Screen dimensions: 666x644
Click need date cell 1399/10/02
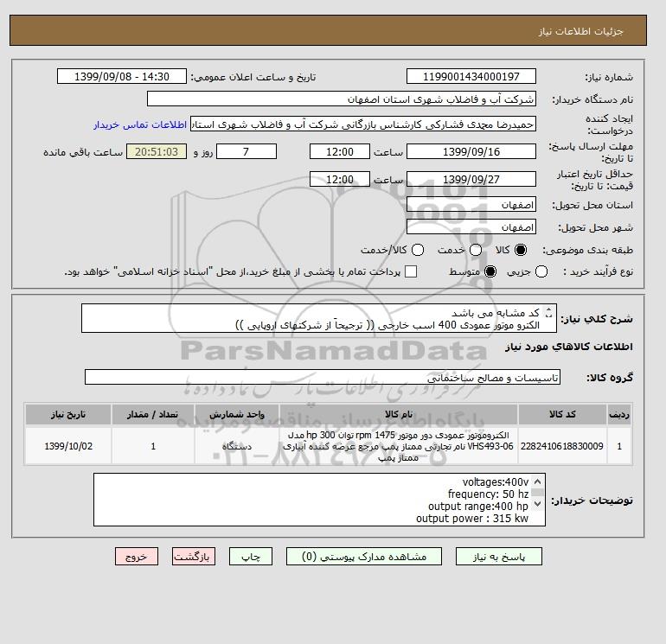[68, 446]
